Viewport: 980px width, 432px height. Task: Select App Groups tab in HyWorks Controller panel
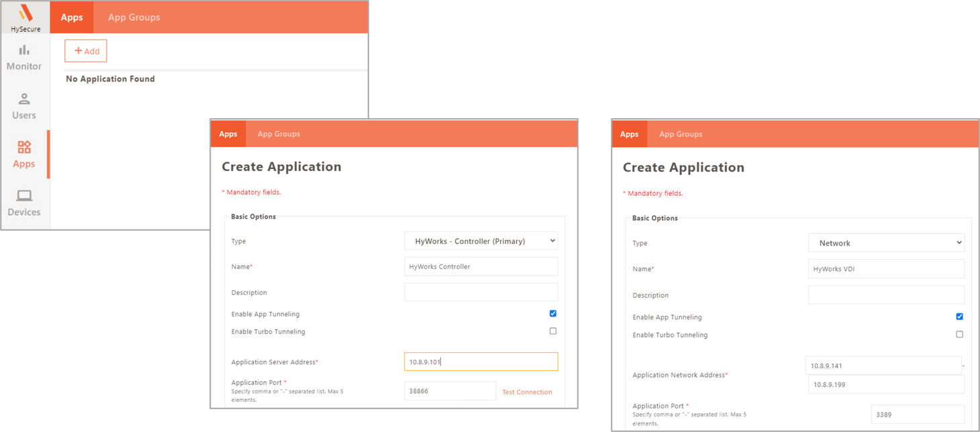pyautogui.click(x=279, y=133)
